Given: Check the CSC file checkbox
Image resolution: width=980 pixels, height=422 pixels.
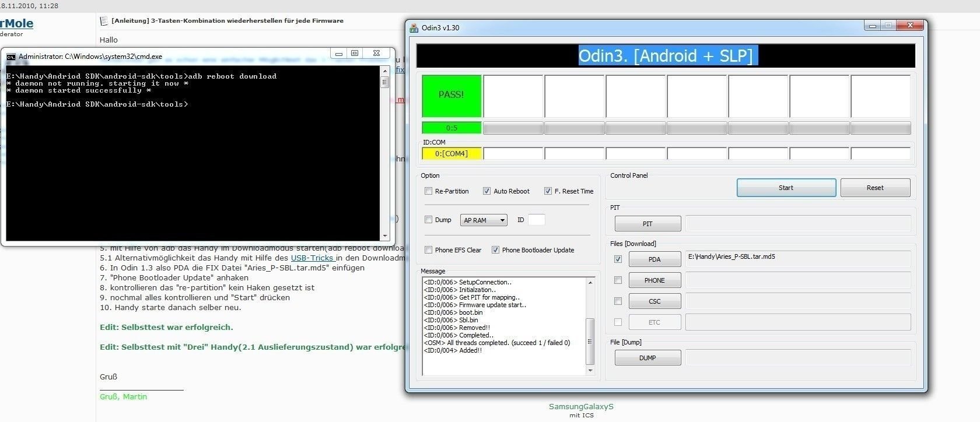Looking at the screenshot, I should click(618, 301).
